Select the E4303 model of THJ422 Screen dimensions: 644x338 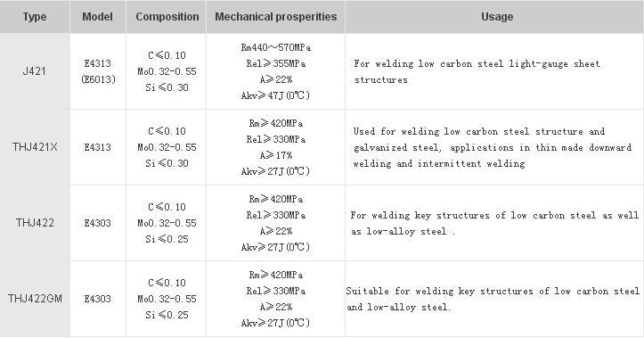98,223
